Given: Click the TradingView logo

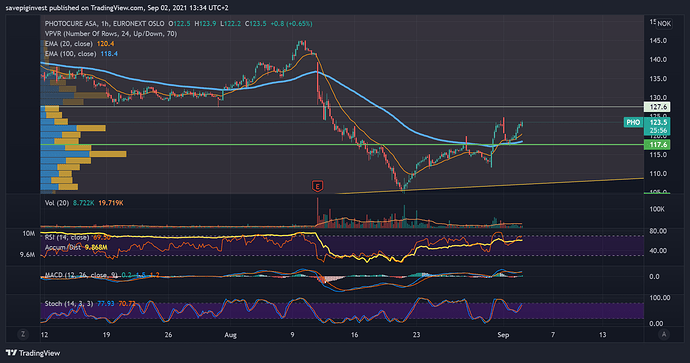Looking at the screenshot, I should click(33, 353).
